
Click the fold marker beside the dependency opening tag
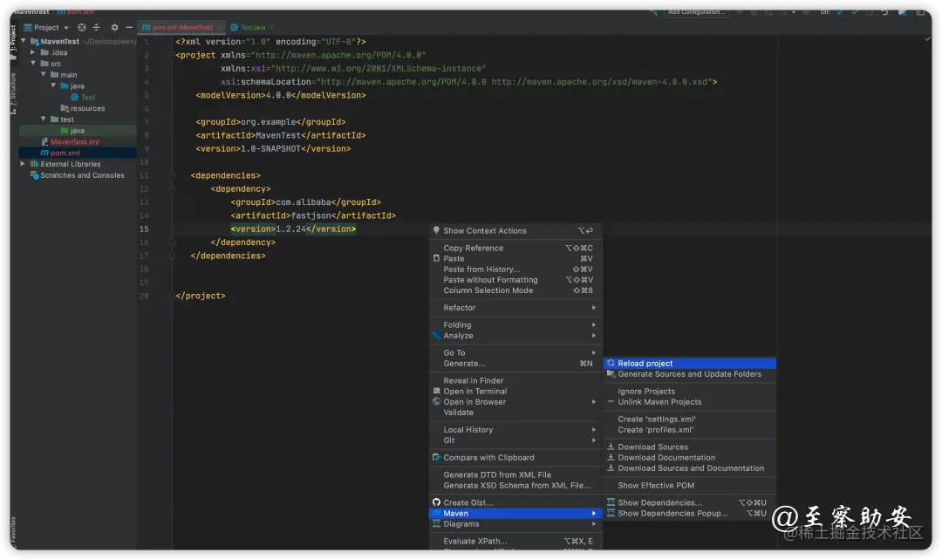coord(172,189)
